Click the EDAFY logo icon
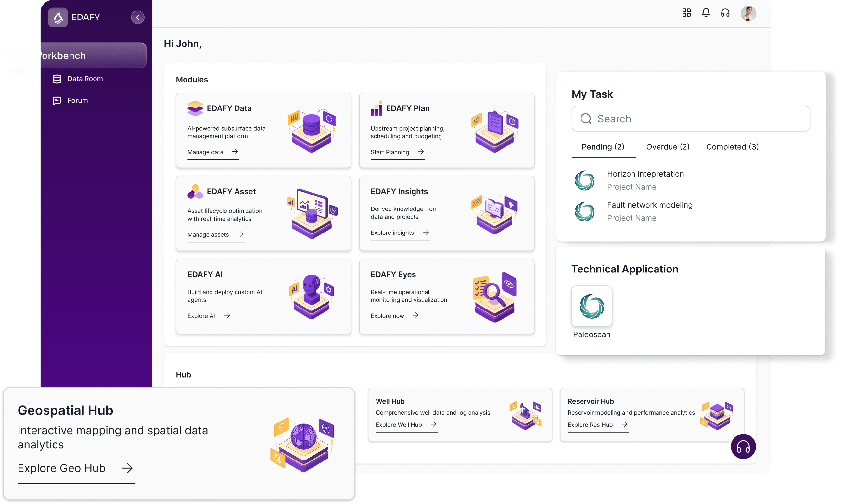 [58, 17]
